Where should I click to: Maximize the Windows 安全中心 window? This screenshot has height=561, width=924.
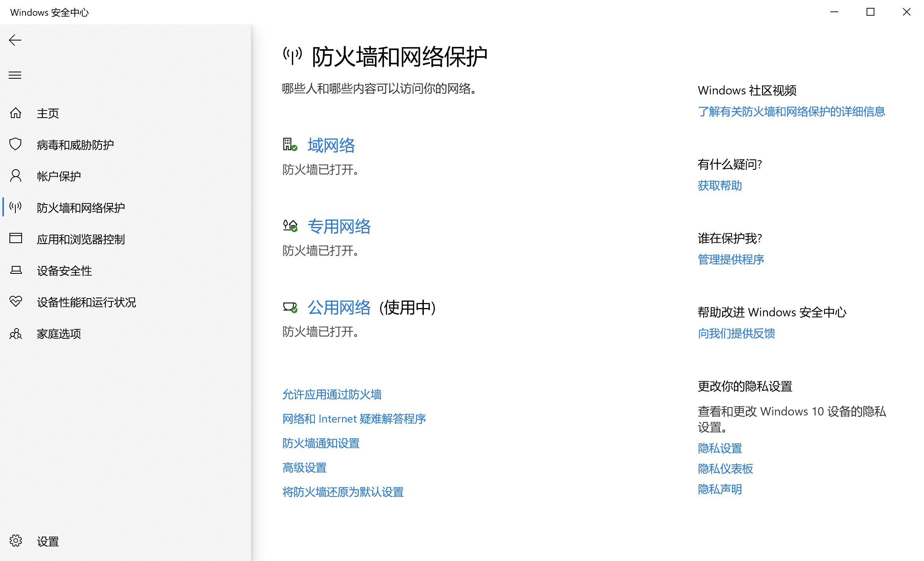pos(870,12)
